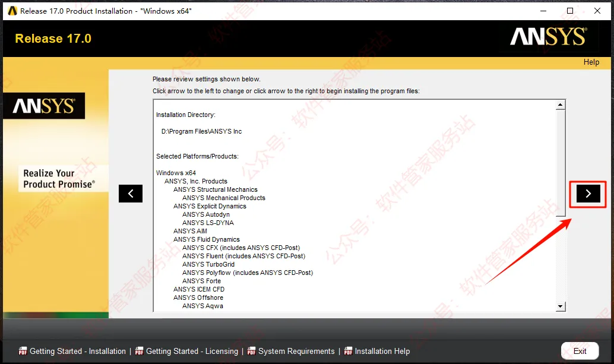Click the 'D:\Program Files\ANSYS Inc' path text
The width and height of the screenshot is (614, 364).
coord(202,131)
